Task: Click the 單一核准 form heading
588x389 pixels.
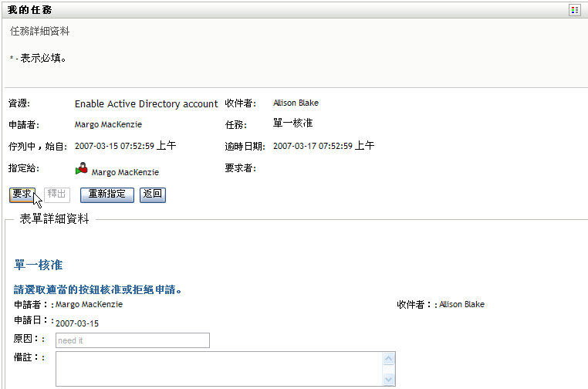Action: tap(39, 265)
